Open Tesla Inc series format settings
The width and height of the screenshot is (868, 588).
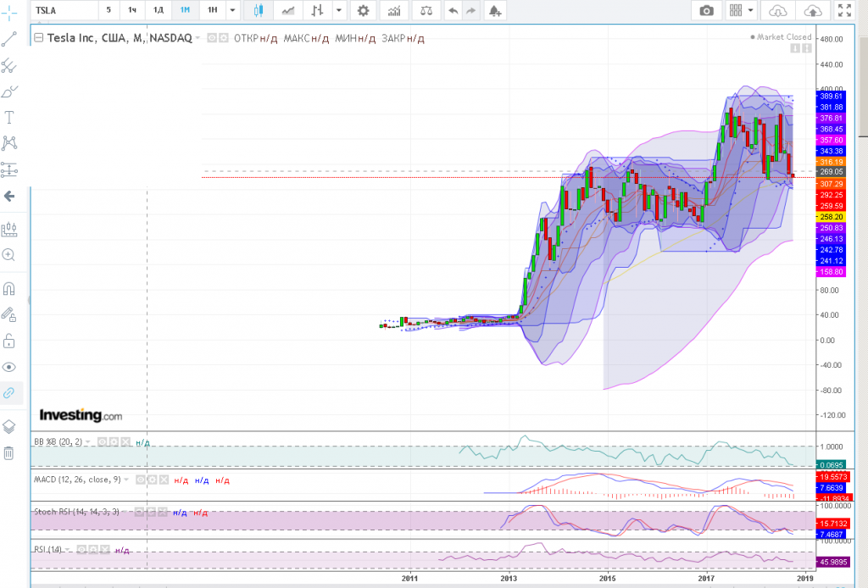tap(223, 38)
